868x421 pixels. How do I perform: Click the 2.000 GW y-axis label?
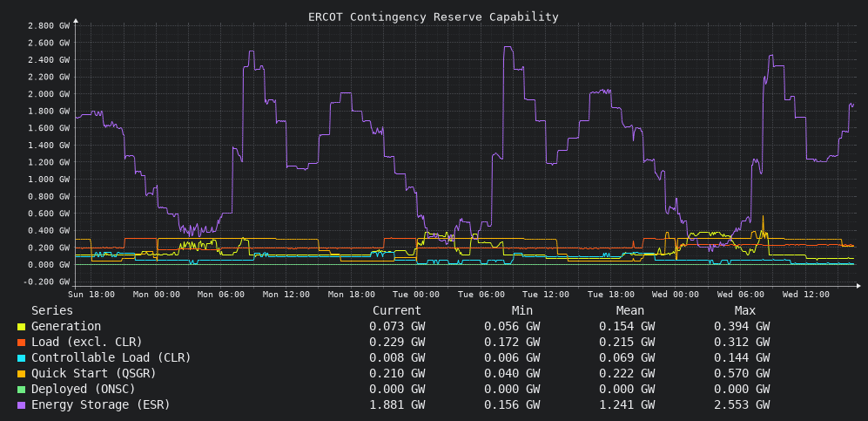click(x=50, y=94)
